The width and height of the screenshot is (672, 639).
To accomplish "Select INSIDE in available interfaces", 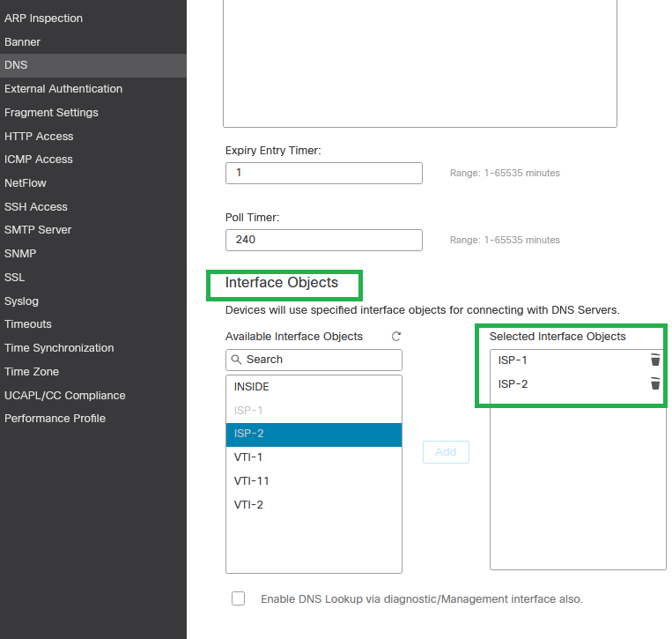I will (x=314, y=387).
